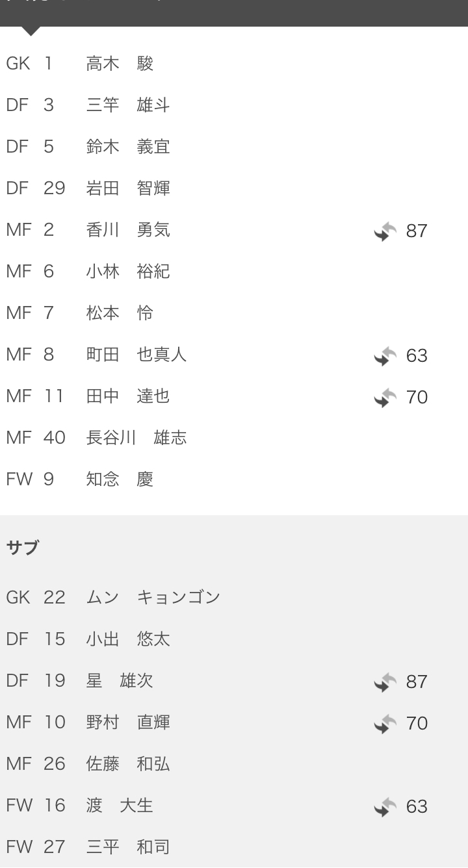The width and height of the screenshot is (468, 868).
Task: Click substitution icon beside 町田 也真人
Action: click(385, 355)
